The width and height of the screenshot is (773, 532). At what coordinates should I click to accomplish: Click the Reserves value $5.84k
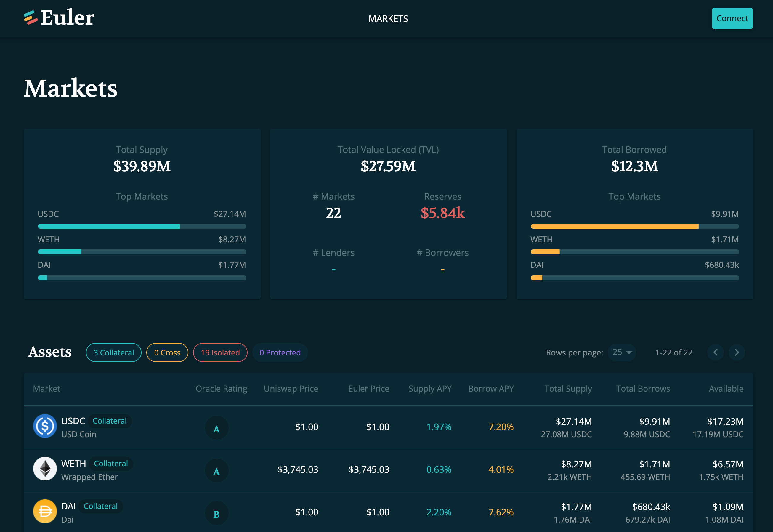click(442, 213)
